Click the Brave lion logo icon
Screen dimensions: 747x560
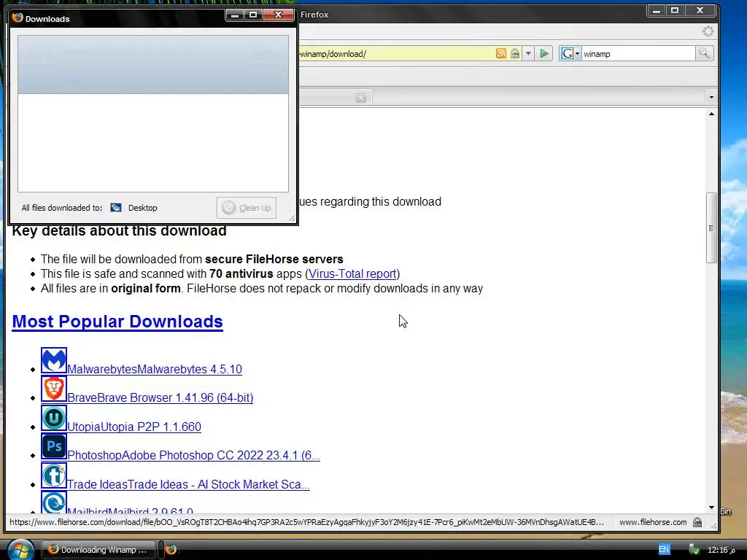[54, 389]
